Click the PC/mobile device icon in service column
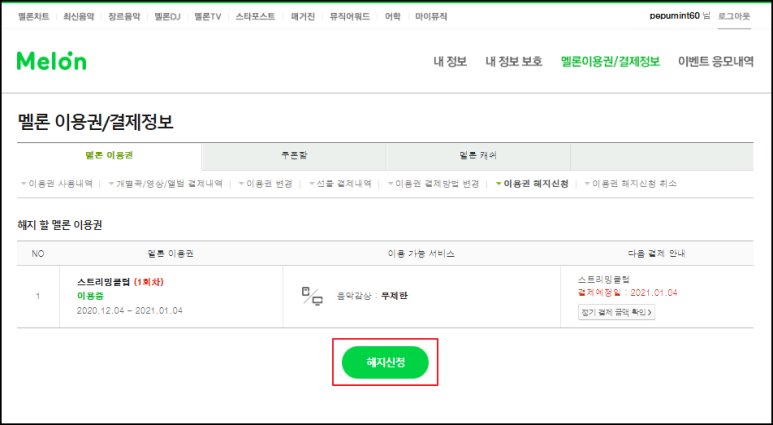Image resolution: width=773 pixels, height=425 pixels. pos(312,296)
